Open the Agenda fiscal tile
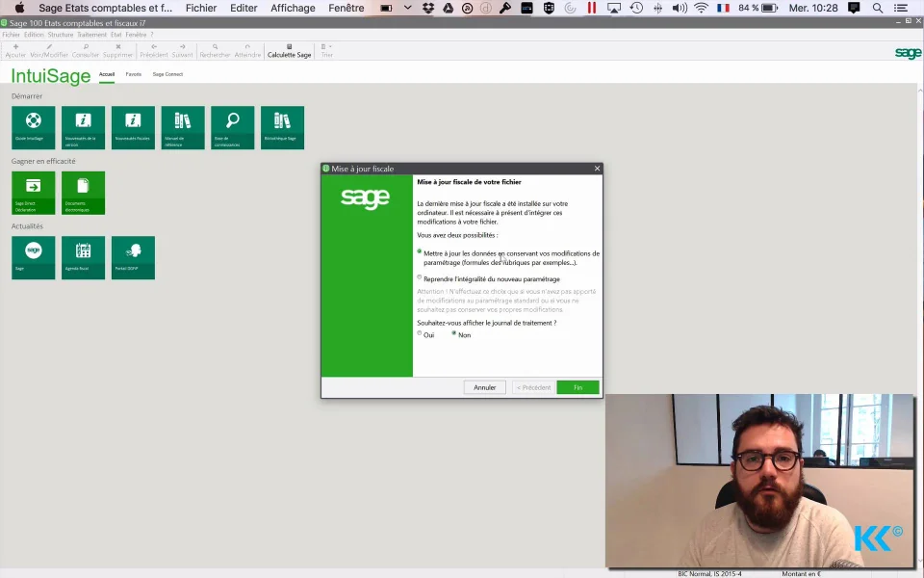Screen dimensions: 924x578 click(83, 258)
